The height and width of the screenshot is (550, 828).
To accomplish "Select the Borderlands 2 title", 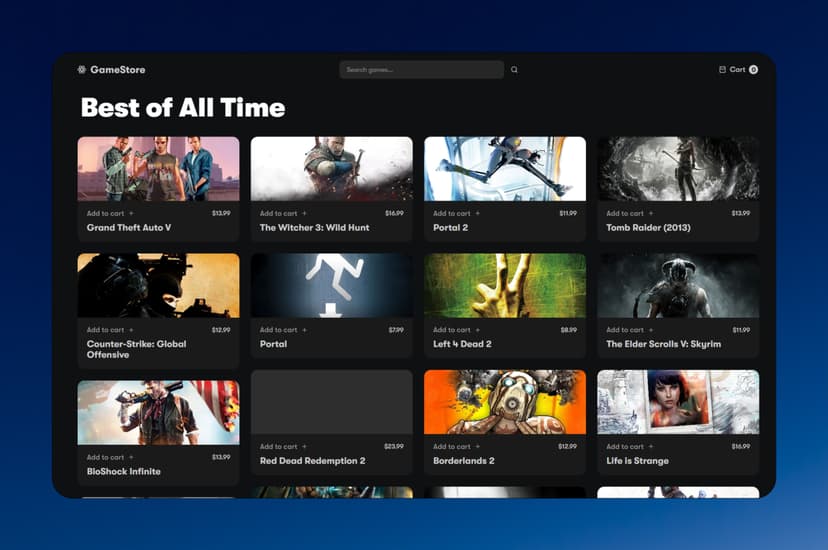I will [464, 461].
